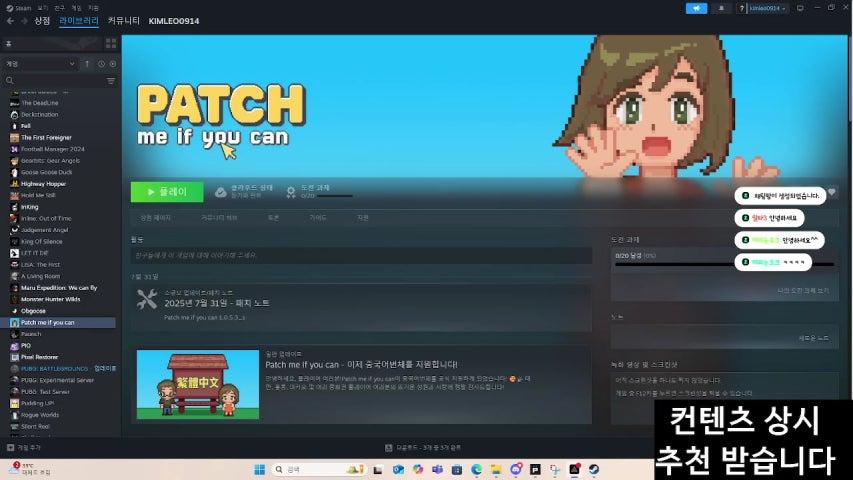Select Pixel Restorer in the game list
This screenshot has height=480, width=853.
(x=39, y=357)
